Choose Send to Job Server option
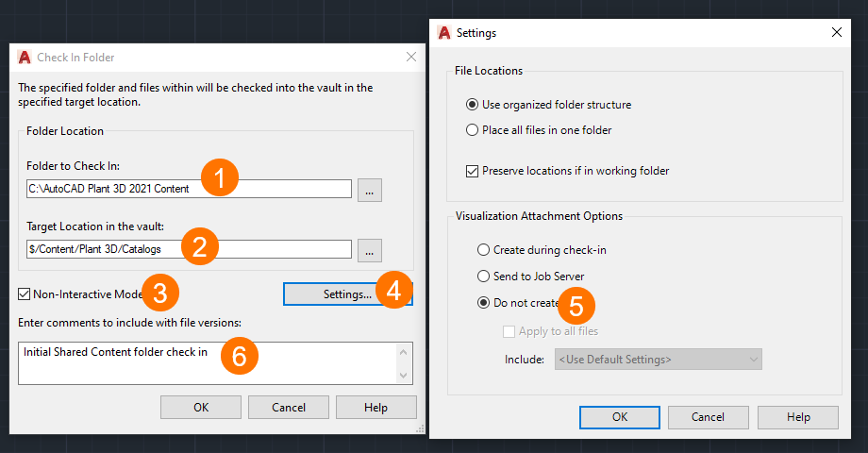Screen dimensions: 868x453 tap(484, 277)
